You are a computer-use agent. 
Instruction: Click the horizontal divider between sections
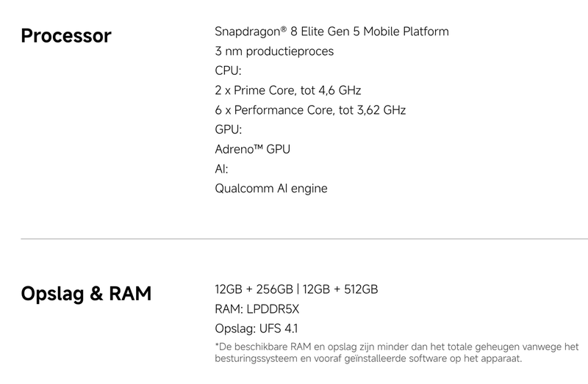[x=294, y=239]
